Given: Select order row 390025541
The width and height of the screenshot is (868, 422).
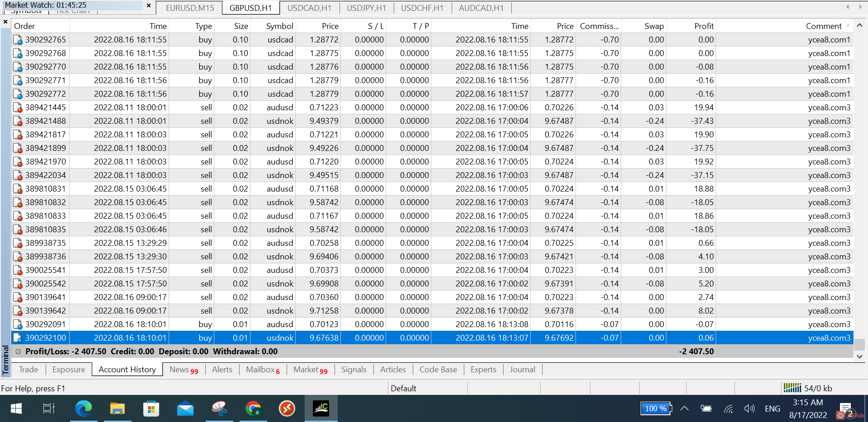Looking at the screenshot, I should pos(432,270).
